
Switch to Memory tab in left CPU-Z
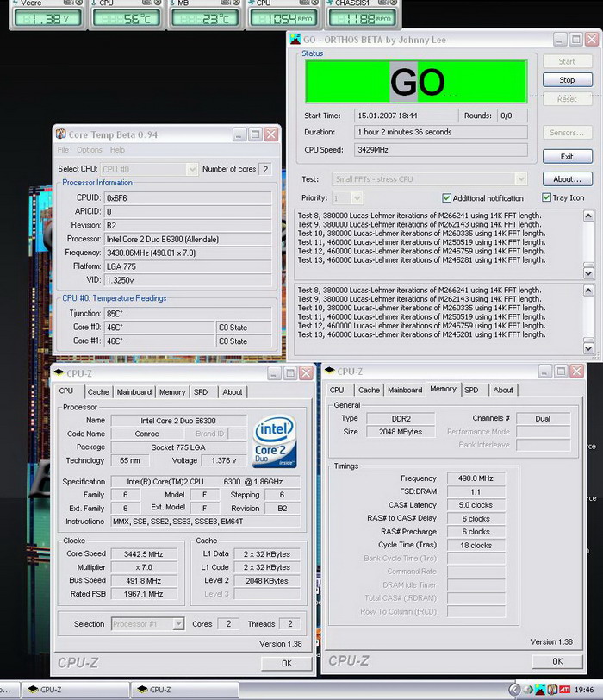[172, 392]
